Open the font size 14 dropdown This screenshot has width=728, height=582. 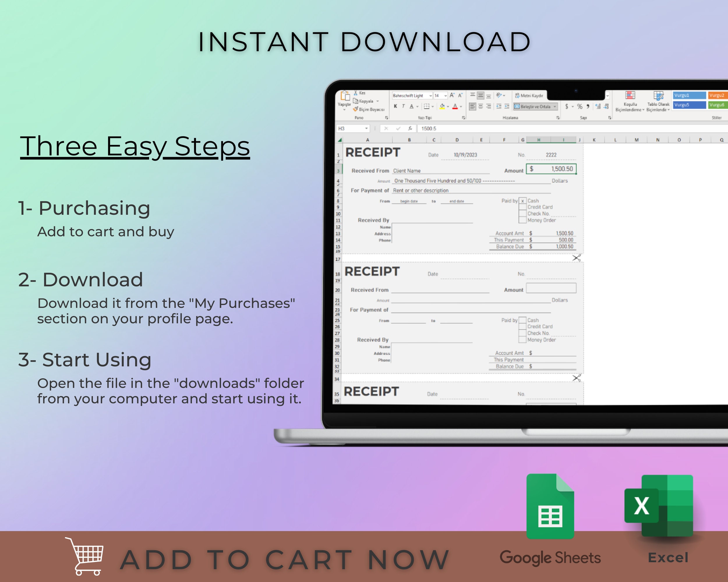[x=446, y=96]
